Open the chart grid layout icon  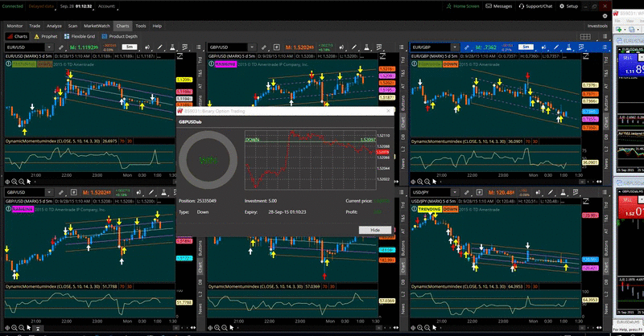585,36
